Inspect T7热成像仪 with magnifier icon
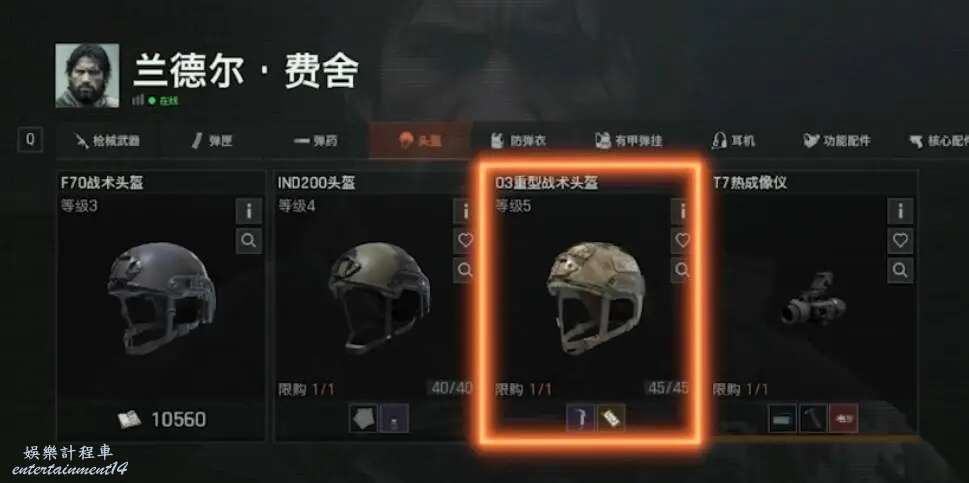Screen dimensions: 969x483 click(900, 271)
